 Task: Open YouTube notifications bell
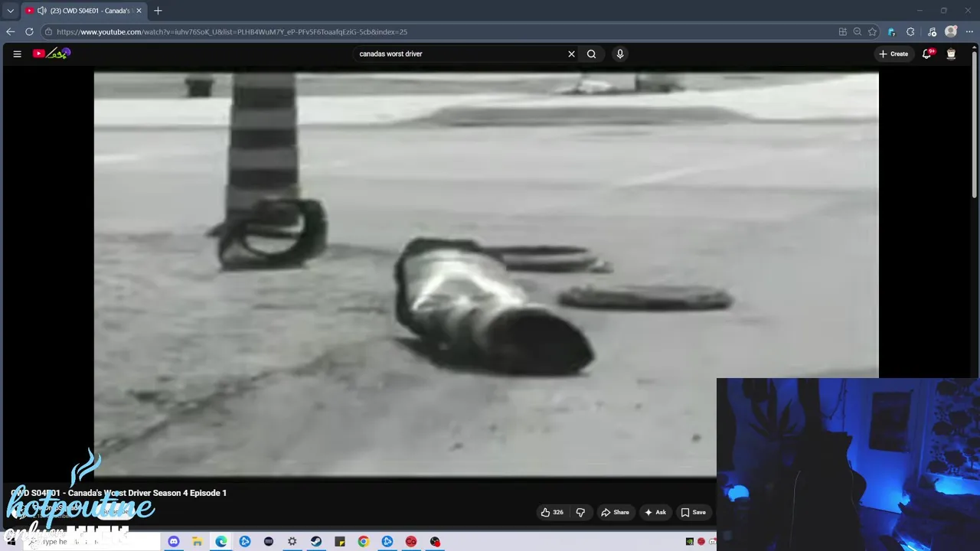pyautogui.click(x=927, y=54)
